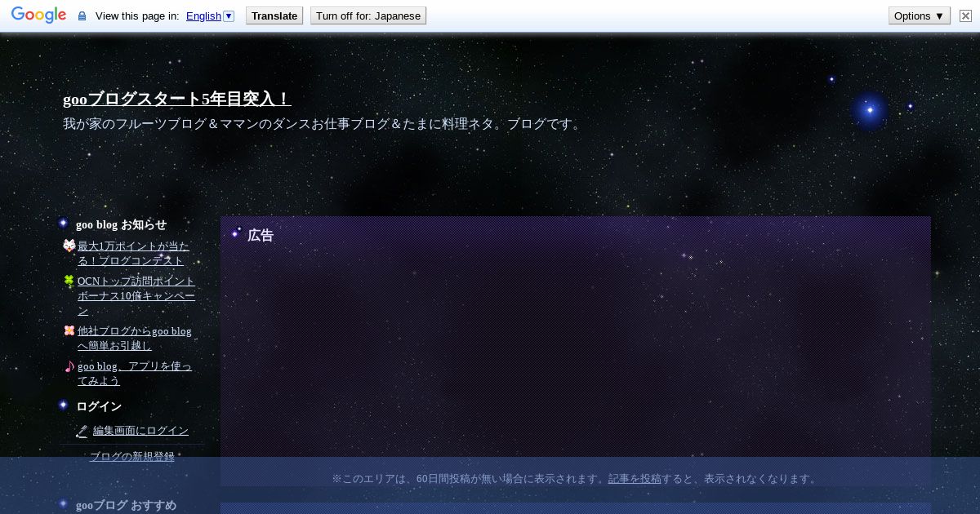This screenshot has width=980, height=514.
Task: Open the 'ブログの新規登録' link
Action: point(131,457)
